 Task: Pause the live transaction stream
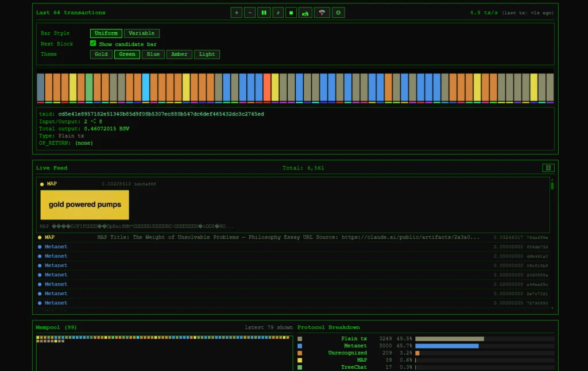tap(264, 13)
